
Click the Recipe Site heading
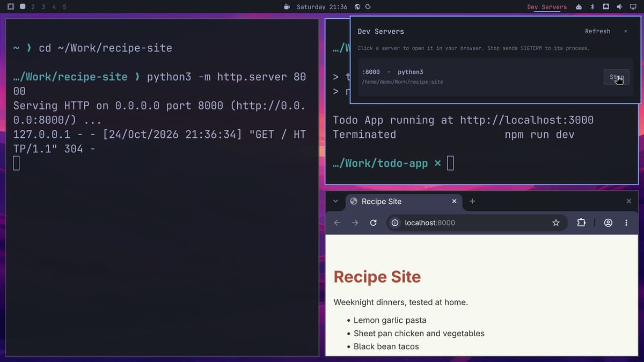pyautogui.click(x=377, y=277)
